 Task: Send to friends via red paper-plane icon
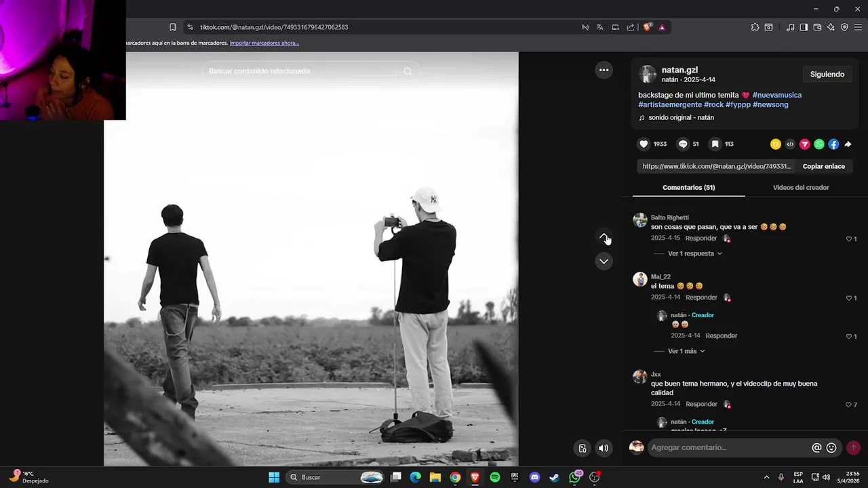click(805, 144)
